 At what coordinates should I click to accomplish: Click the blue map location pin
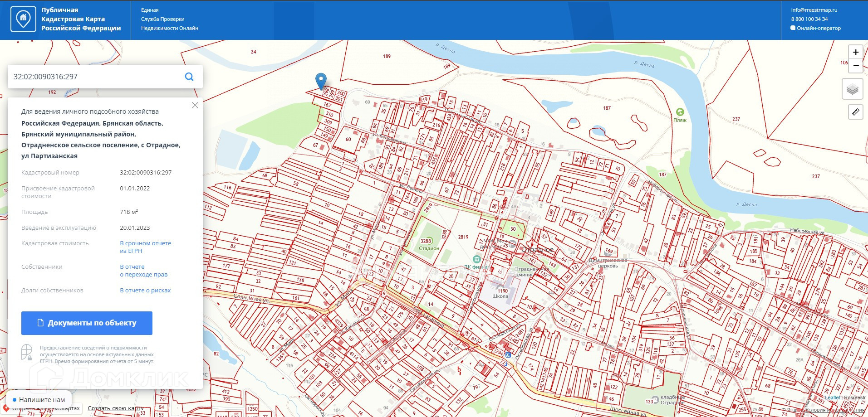tap(321, 82)
